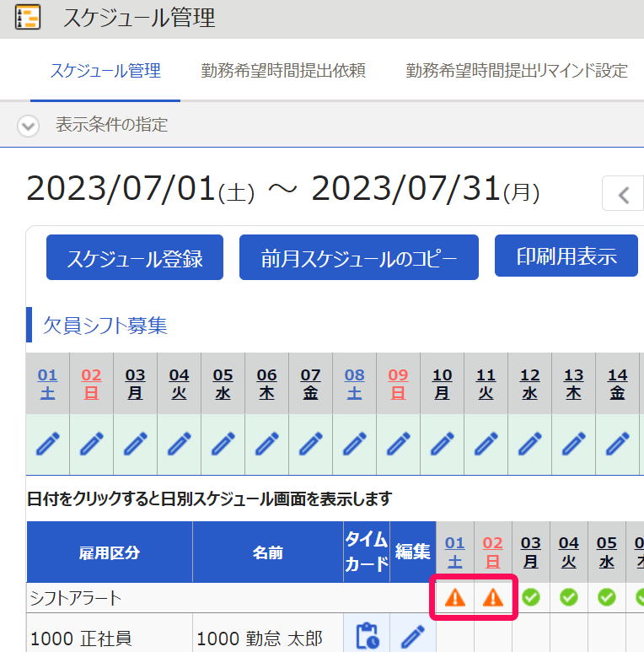Click the 1000 正社員 employment cell

(x=110, y=633)
